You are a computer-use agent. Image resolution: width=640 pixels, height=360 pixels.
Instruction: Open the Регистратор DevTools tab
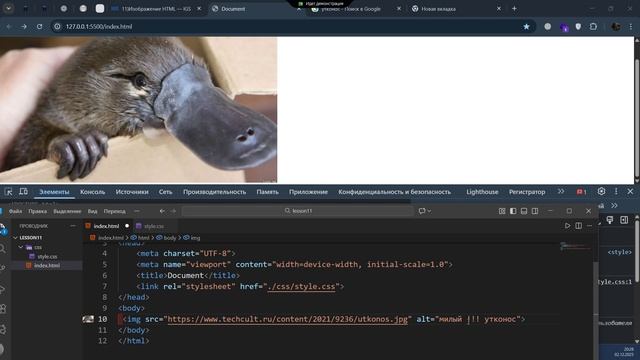pyautogui.click(x=527, y=192)
